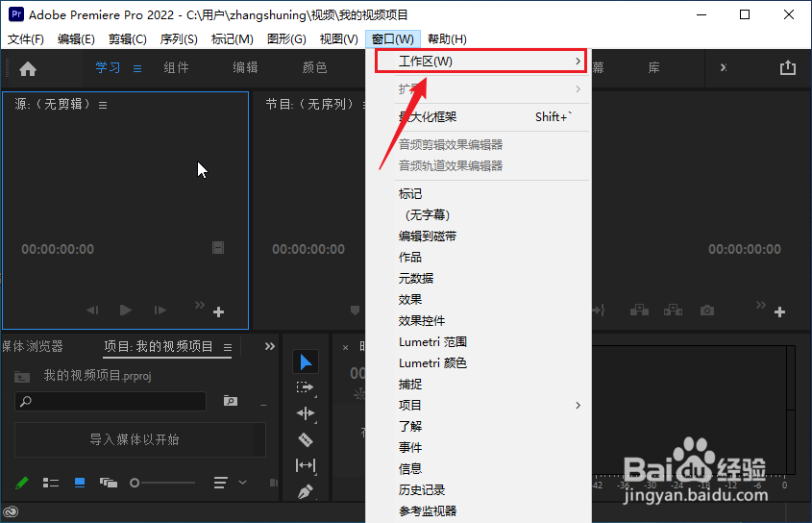Click the add marker icon in Program monitor
Screen dimensions: 812x523
[x=355, y=310]
